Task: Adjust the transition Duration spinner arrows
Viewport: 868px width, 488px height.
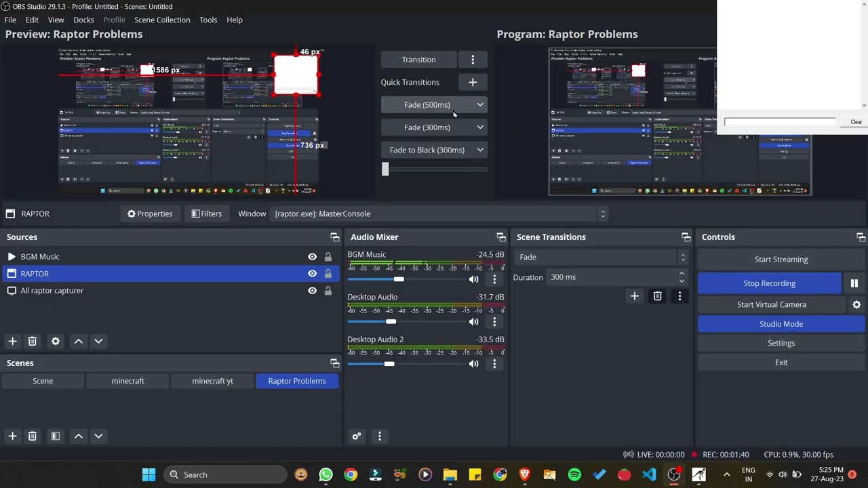Action: 682,277
